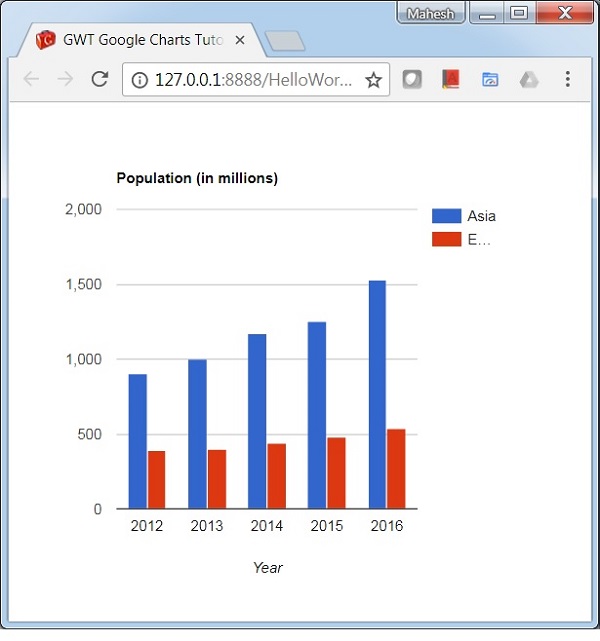Click the red book extension icon

click(451, 79)
